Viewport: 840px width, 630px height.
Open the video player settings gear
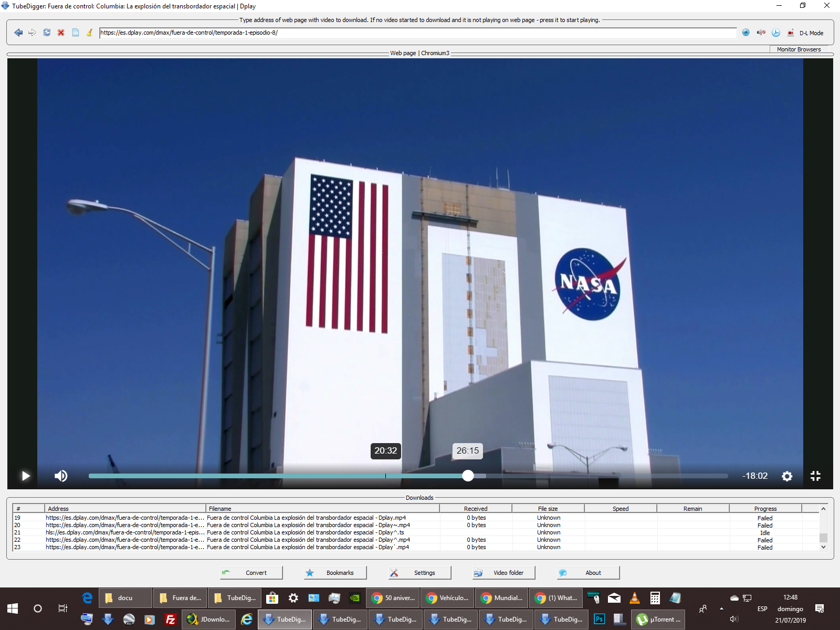(x=787, y=476)
